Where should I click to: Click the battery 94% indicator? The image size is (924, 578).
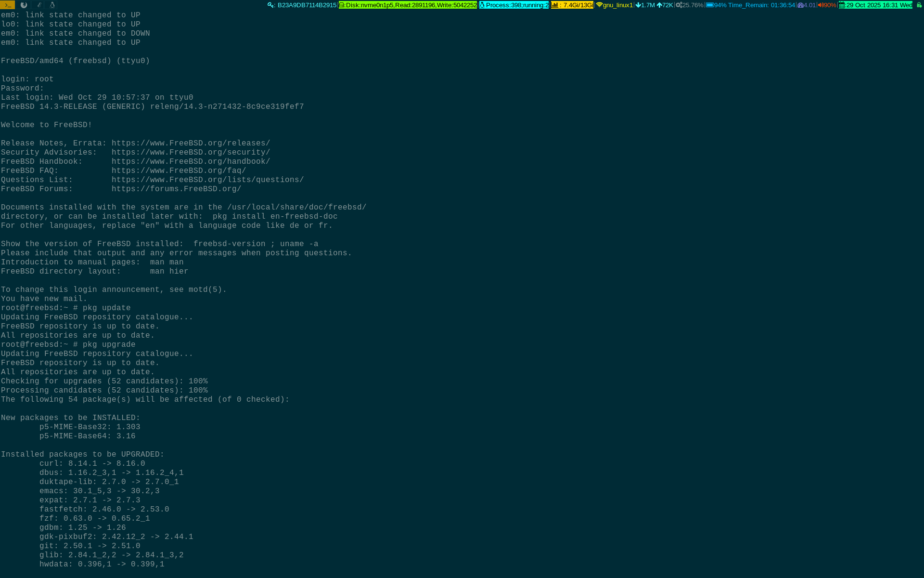click(716, 5)
